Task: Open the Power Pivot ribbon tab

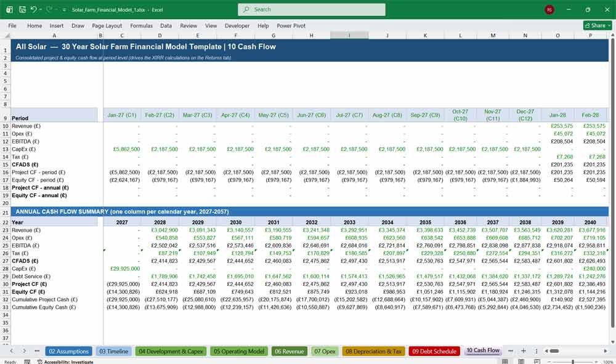Action: click(x=291, y=25)
